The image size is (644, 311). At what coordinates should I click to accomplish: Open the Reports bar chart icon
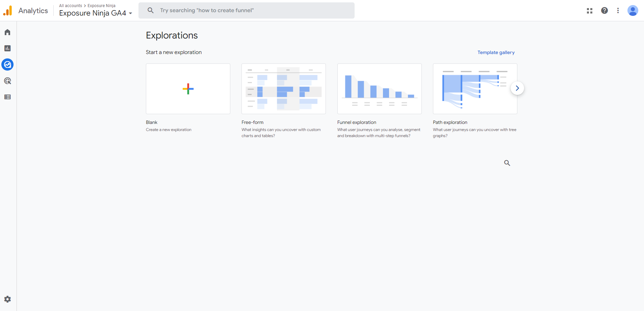[7, 48]
